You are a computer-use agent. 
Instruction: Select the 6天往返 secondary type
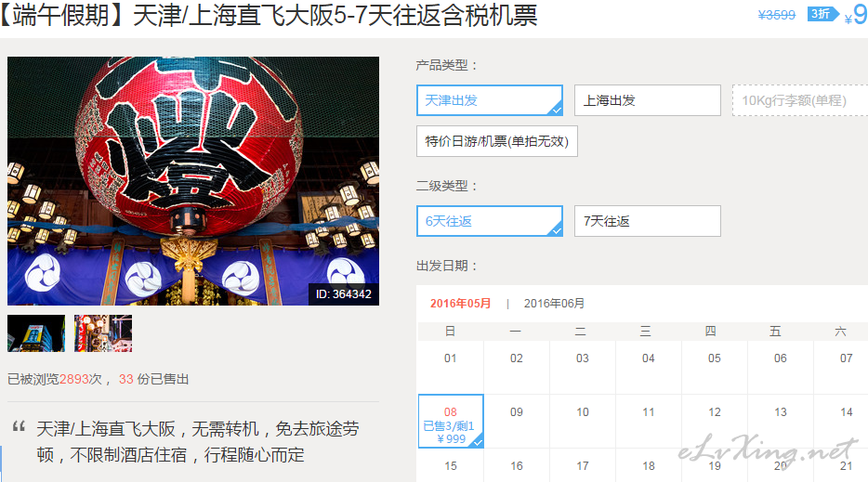490,221
